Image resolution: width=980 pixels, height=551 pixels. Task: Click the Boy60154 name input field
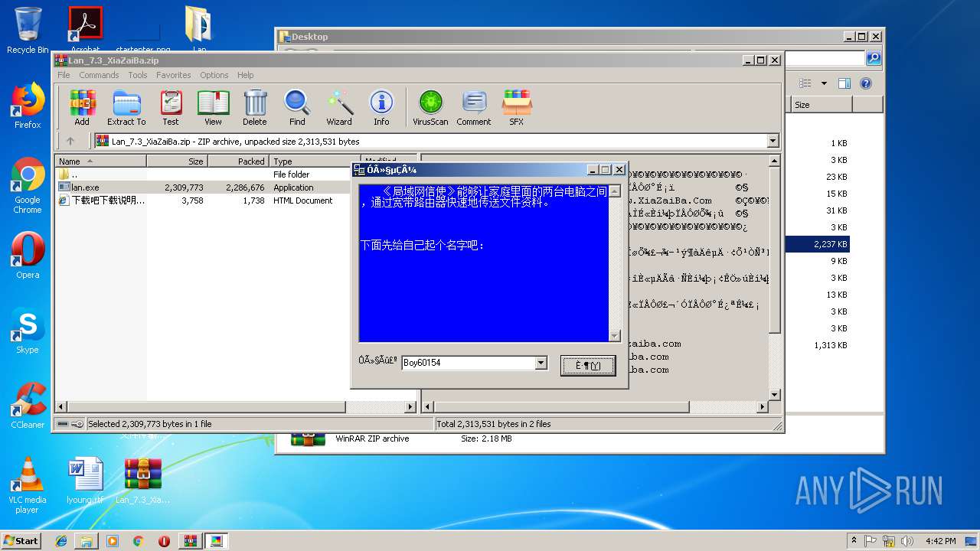point(468,364)
